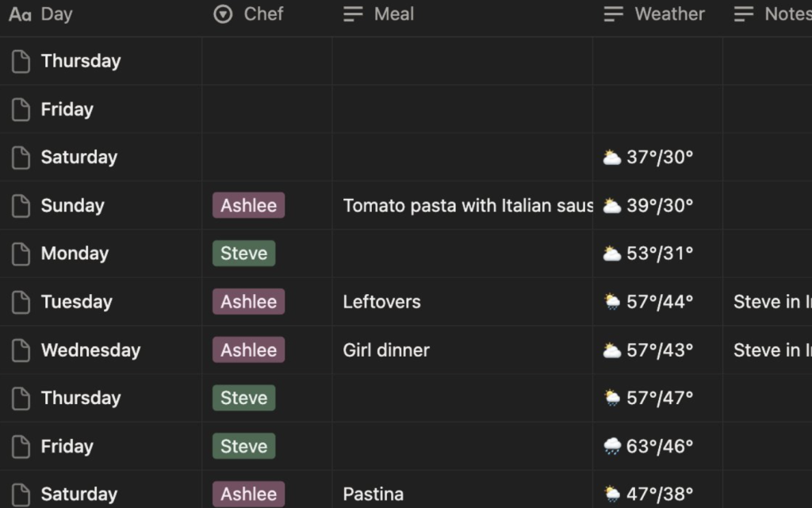The width and height of the screenshot is (812, 508).
Task: Click the select-type icon beside Chef header
Action: click(224, 14)
